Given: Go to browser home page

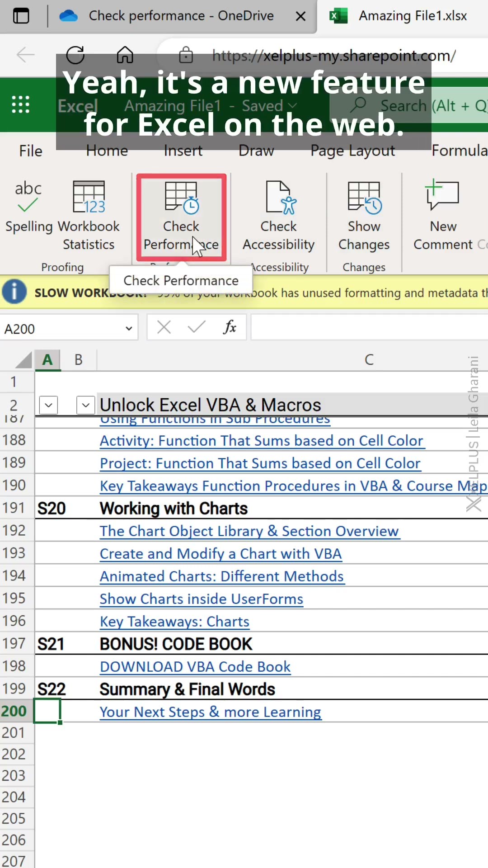Looking at the screenshot, I should point(125,55).
